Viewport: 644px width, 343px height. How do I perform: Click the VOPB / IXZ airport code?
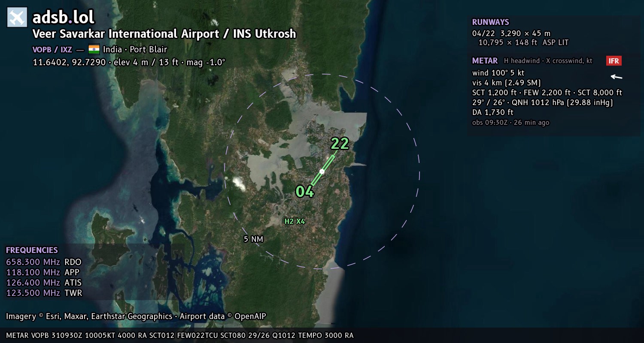[52, 50]
